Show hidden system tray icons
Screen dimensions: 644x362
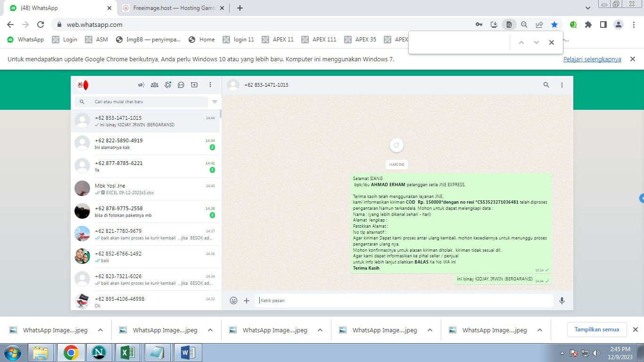point(562,353)
